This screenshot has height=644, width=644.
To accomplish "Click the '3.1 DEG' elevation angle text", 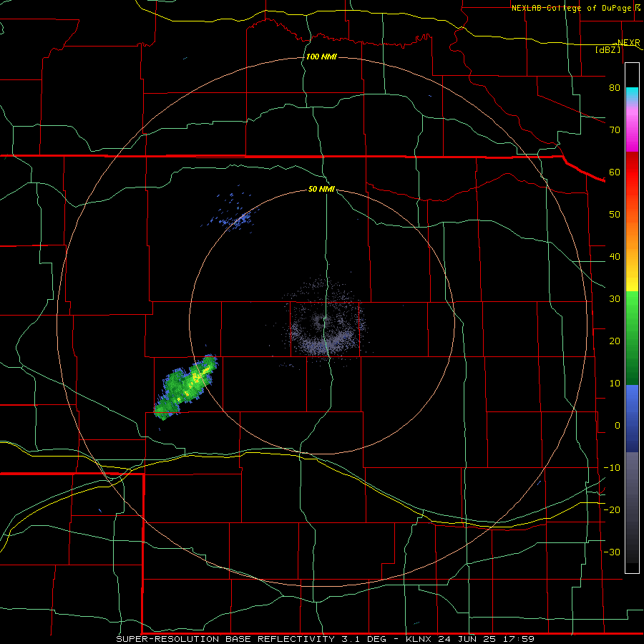I will (x=363, y=639).
